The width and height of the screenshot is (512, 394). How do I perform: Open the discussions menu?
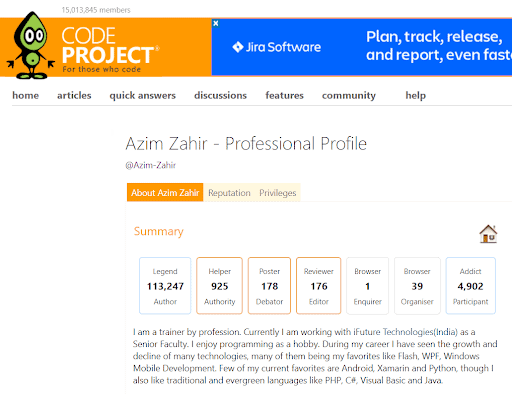click(220, 95)
